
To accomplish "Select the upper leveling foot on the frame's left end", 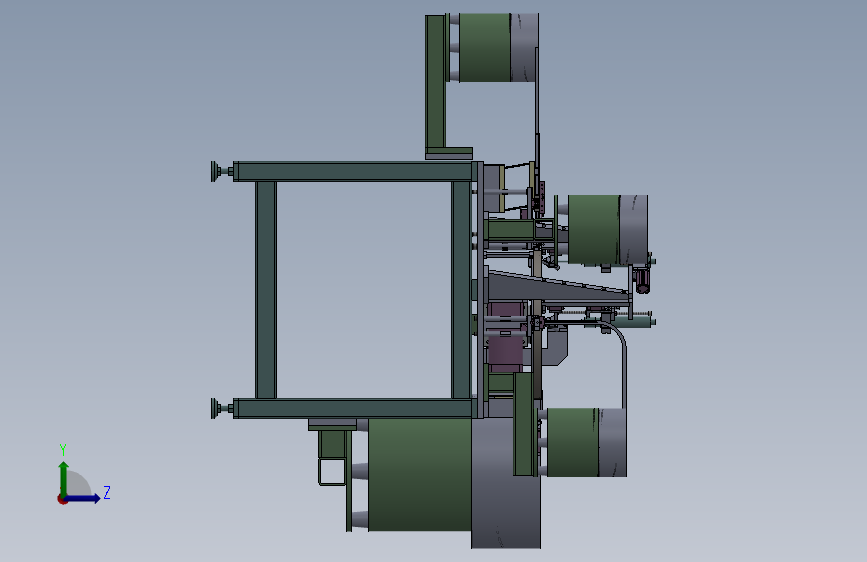I will pyautogui.click(x=222, y=171).
